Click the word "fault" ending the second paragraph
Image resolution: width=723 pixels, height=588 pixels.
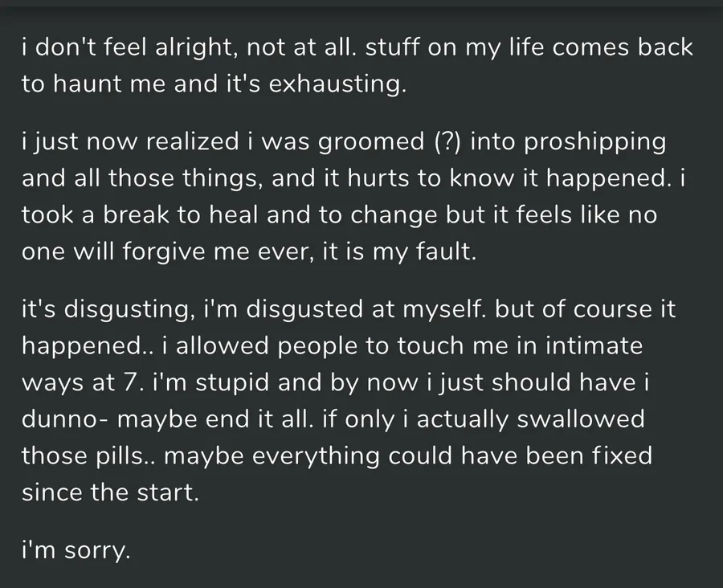tap(449, 253)
